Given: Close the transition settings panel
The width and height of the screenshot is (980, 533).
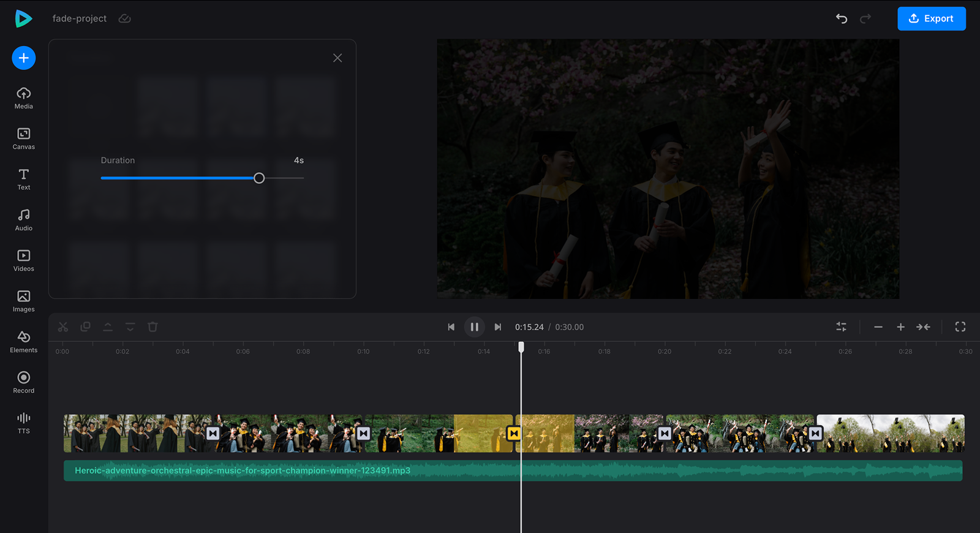Looking at the screenshot, I should pyautogui.click(x=337, y=58).
